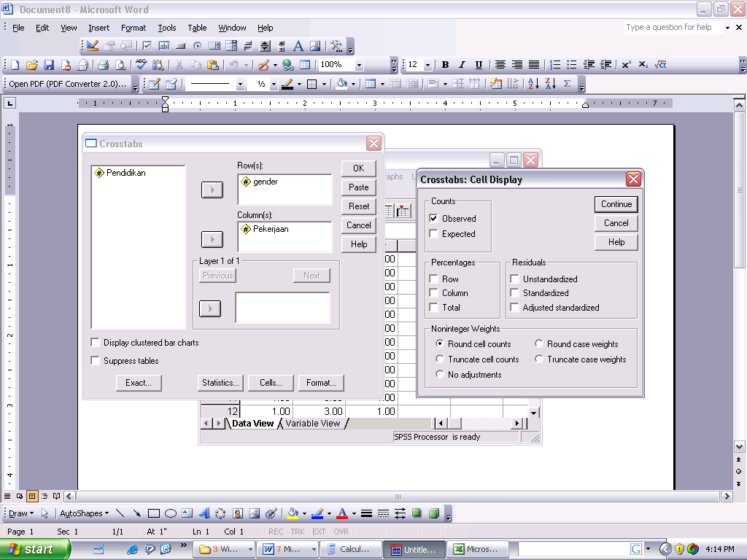Open the Table menu
This screenshot has width=747, height=560.
(197, 28)
